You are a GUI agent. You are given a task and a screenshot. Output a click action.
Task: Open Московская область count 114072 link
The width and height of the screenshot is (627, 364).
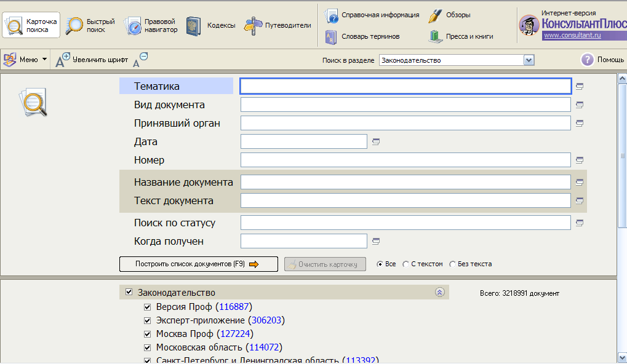pos(264,347)
